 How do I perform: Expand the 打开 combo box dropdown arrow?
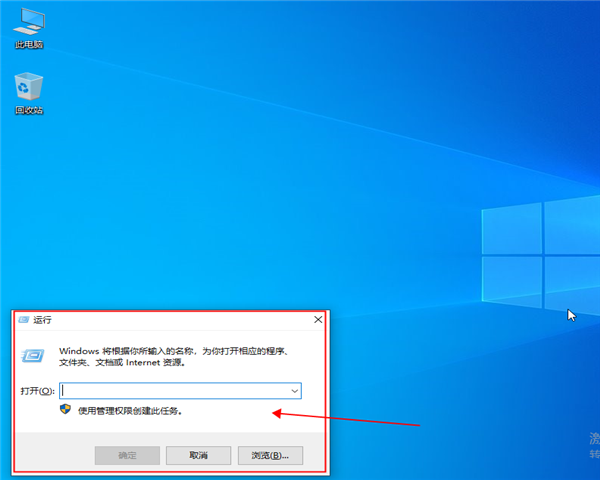pos(294,391)
